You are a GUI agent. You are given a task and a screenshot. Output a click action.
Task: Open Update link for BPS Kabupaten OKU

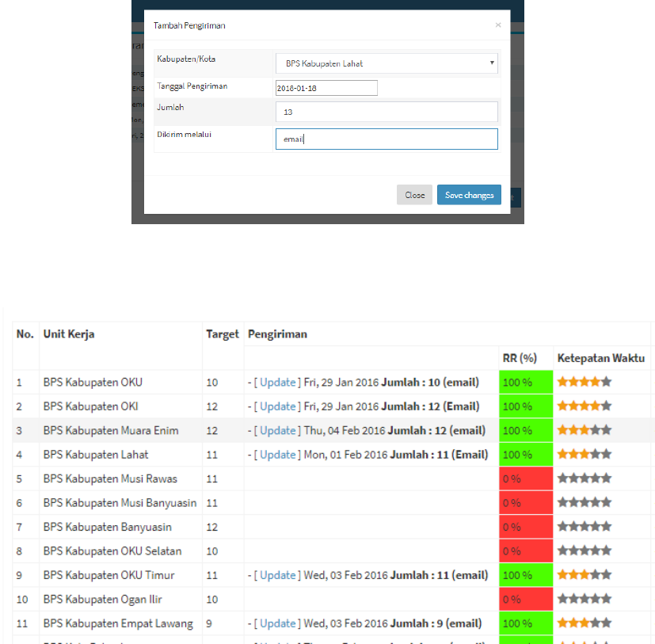click(x=278, y=383)
